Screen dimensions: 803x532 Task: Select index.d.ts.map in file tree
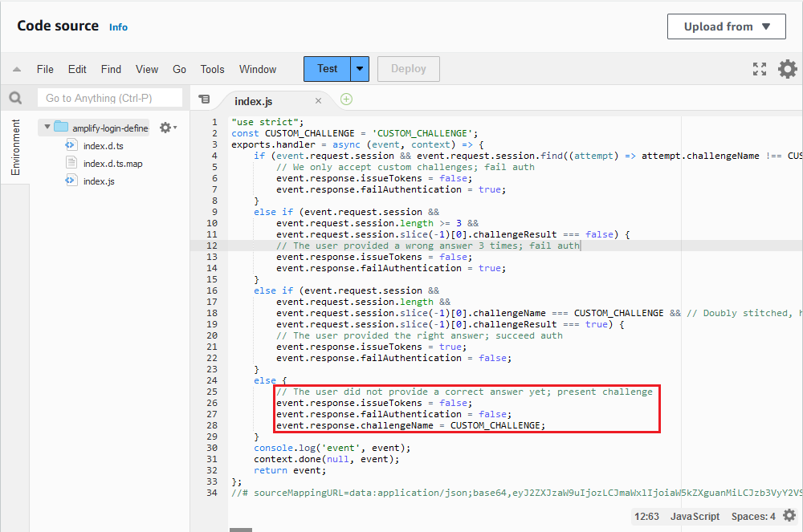tap(112, 164)
